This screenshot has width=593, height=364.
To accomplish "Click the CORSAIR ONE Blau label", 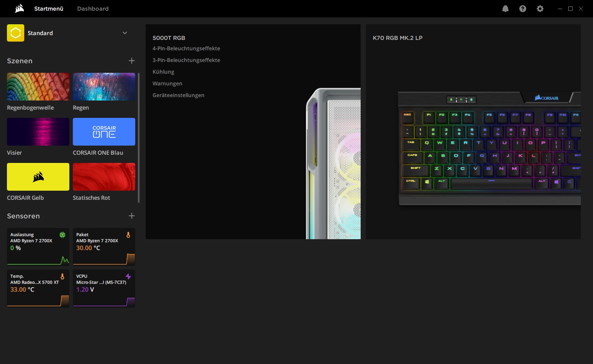I will (98, 153).
